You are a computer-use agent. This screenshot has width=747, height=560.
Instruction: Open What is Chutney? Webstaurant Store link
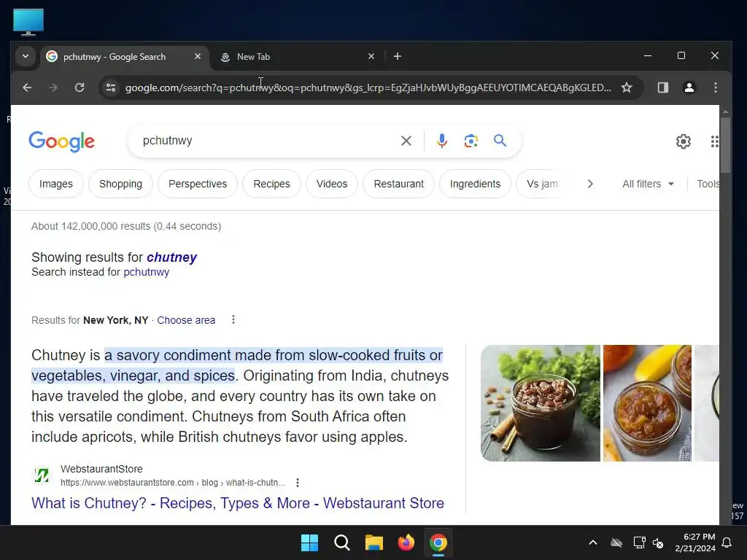[238, 503]
